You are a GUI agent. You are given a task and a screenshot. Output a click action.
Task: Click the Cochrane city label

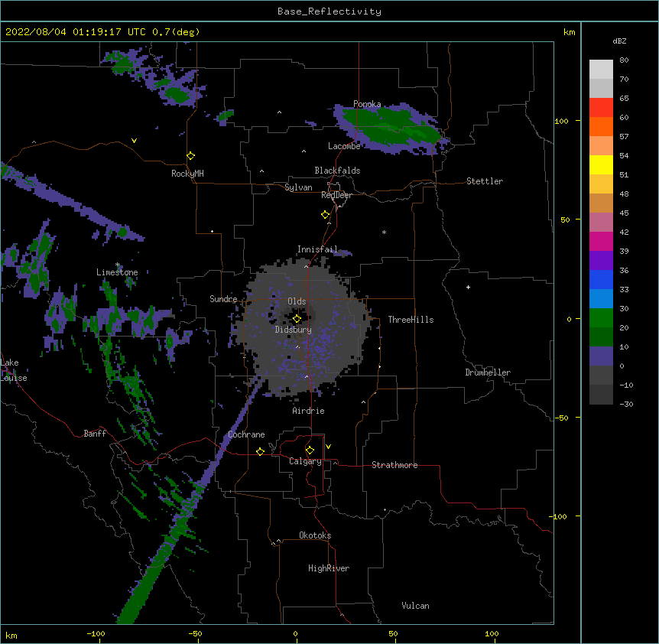246,434
